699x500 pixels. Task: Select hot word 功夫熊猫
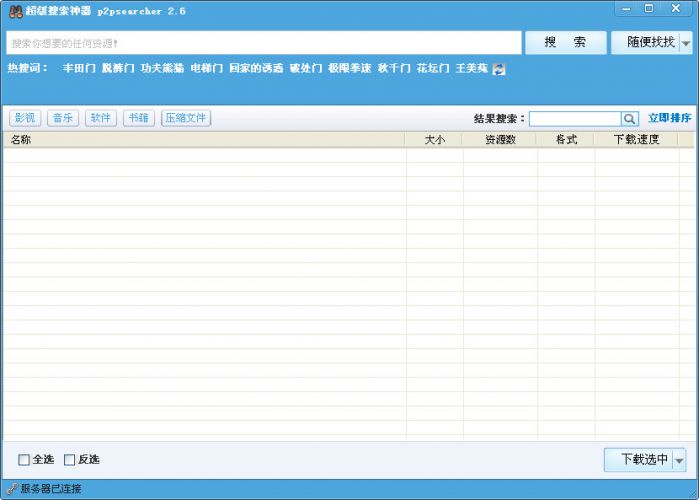162,68
